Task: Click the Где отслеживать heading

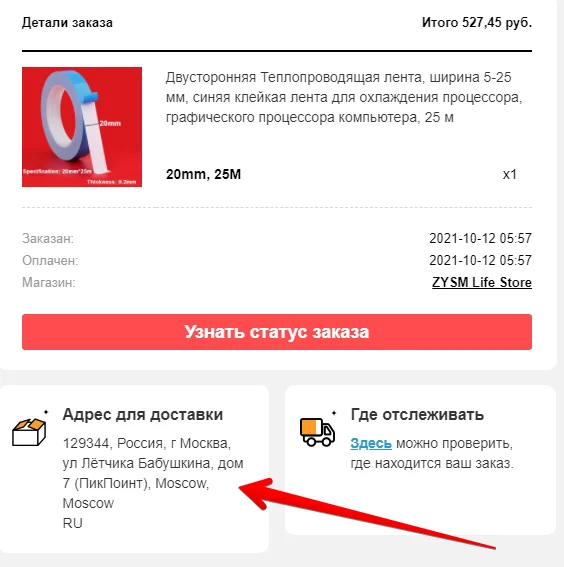Action: click(x=417, y=415)
